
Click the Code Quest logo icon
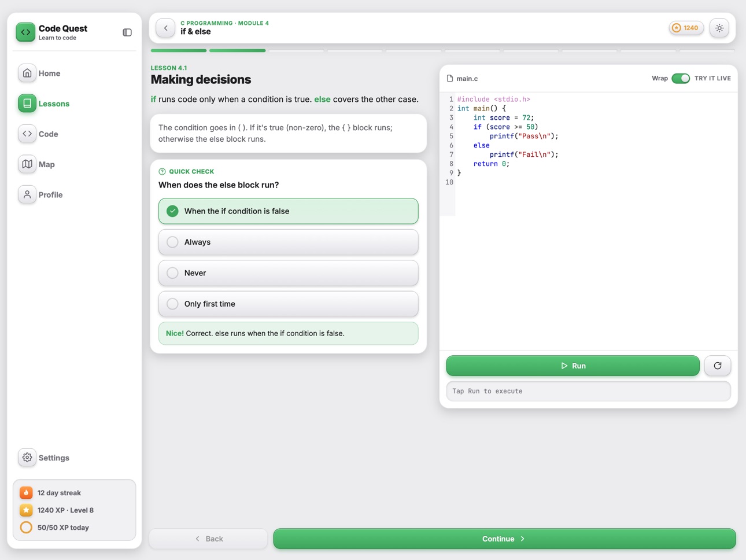pyautogui.click(x=25, y=32)
